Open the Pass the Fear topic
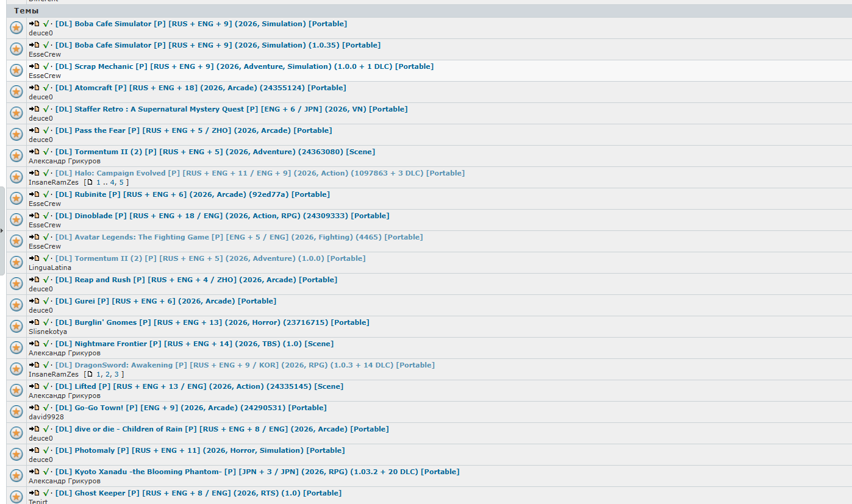This screenshot has width=852, height=504. (x=194, y=130)
